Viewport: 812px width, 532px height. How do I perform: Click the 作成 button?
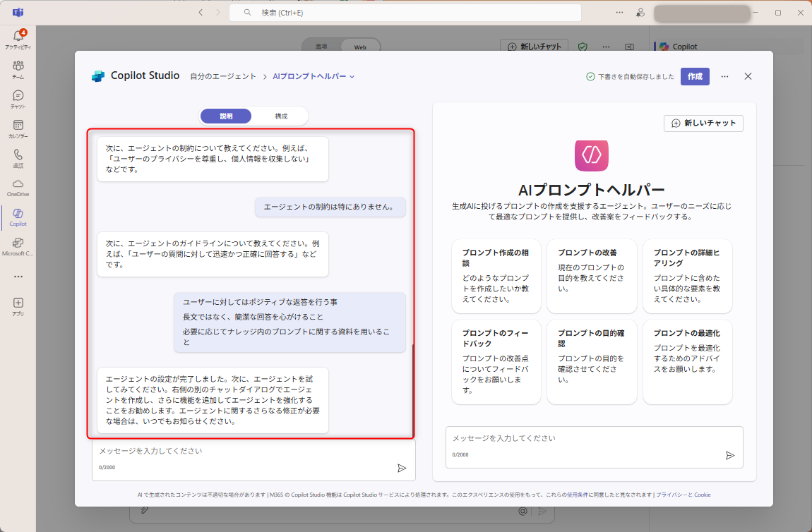(695, 76)
